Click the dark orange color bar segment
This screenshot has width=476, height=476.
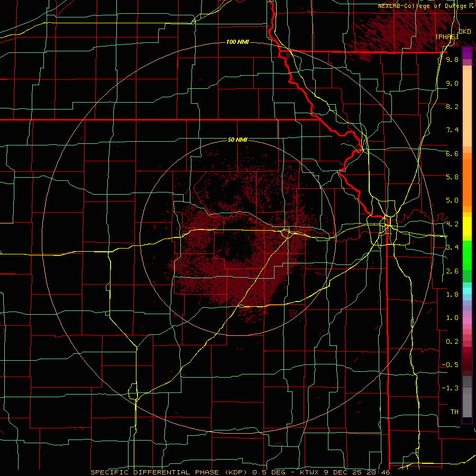467,182
